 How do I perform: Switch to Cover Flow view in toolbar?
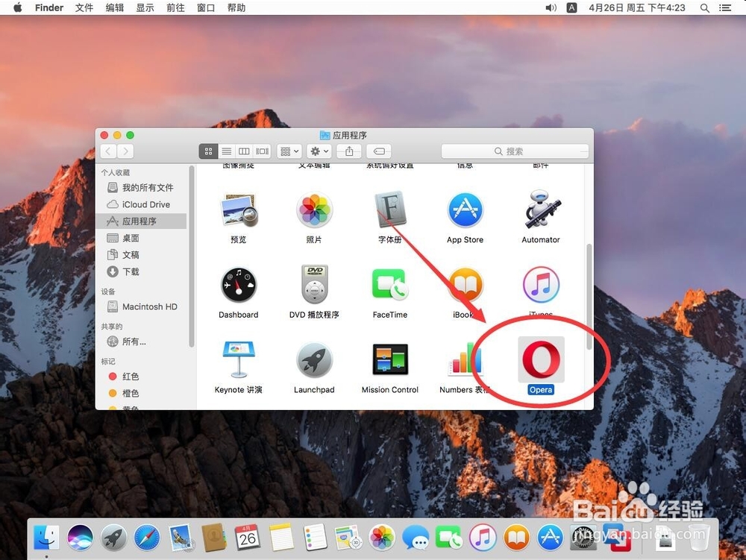[262, 151]
